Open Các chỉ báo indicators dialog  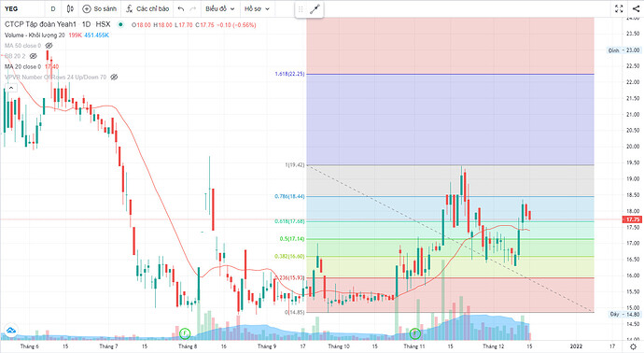pyautogui.click(x=147, y=8)
